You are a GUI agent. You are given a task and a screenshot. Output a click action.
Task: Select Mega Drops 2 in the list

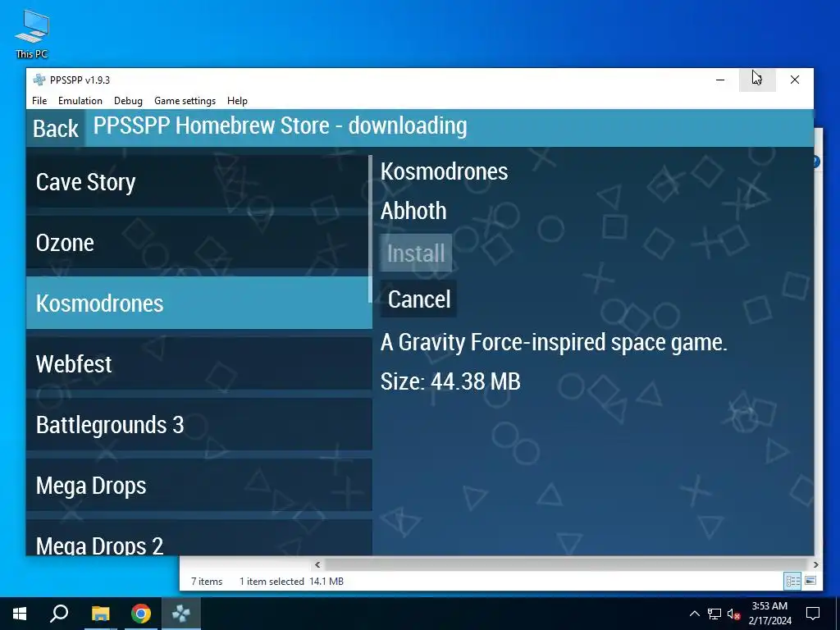click(x=199, y=538)
